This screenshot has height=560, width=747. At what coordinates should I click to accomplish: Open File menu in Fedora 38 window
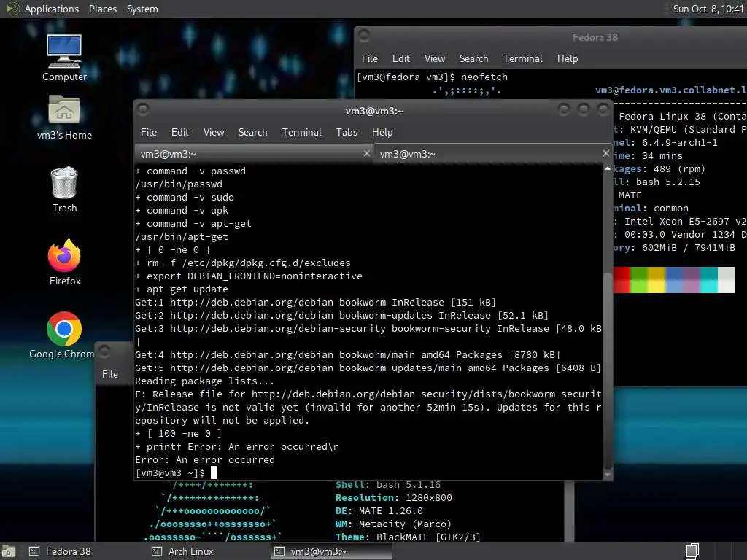coord(370,58)
